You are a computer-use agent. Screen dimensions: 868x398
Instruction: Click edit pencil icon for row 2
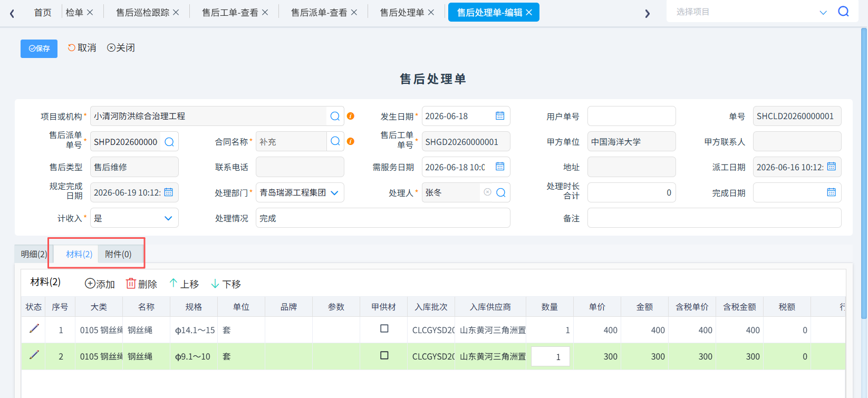click(x=34, y=355)
